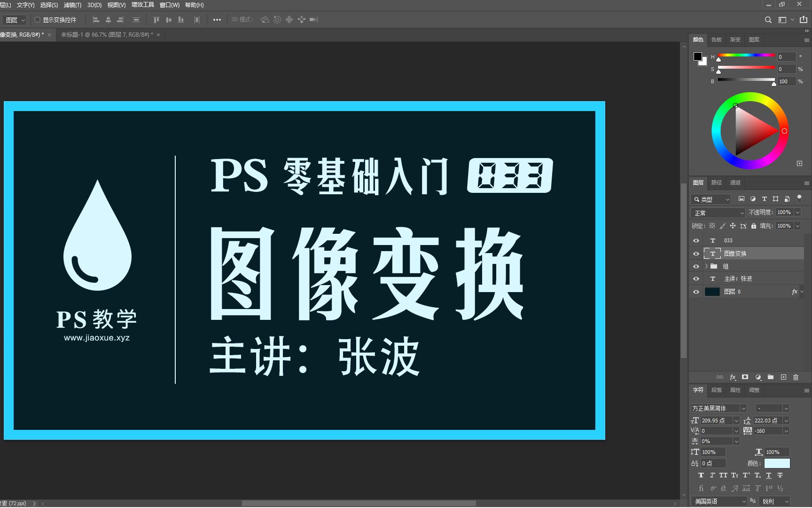This screenshot has height=508, width=812.
Task: Lock layer position icon
Action: (733, 226)
